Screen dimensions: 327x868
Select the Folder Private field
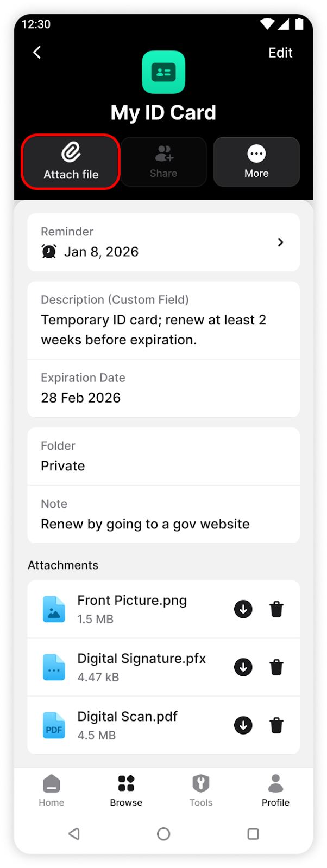point(163,456)
